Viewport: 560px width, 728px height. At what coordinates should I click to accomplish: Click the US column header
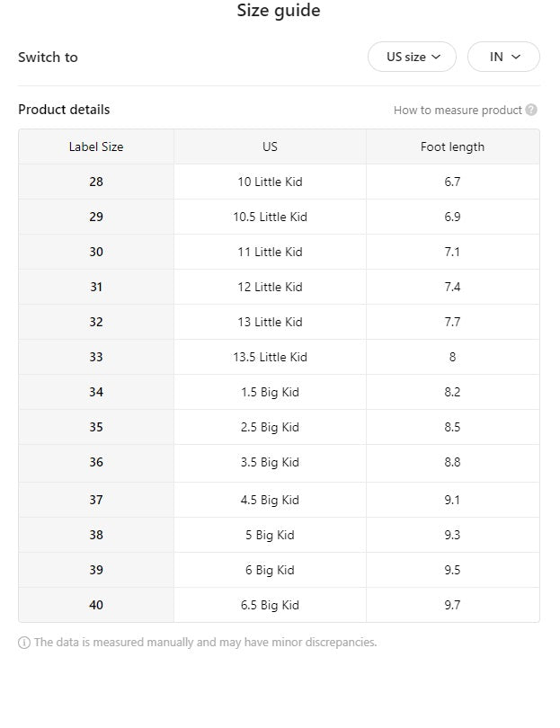tap(270, 146)
